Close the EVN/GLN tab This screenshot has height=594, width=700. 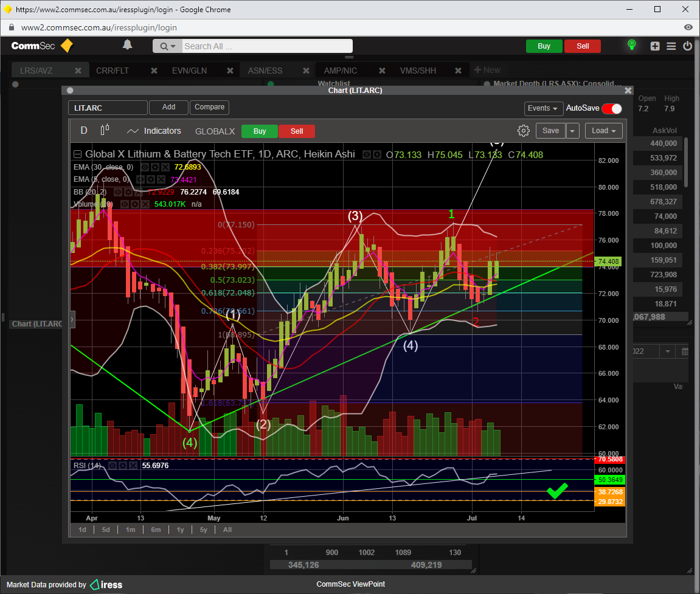(x=230, y=71)
